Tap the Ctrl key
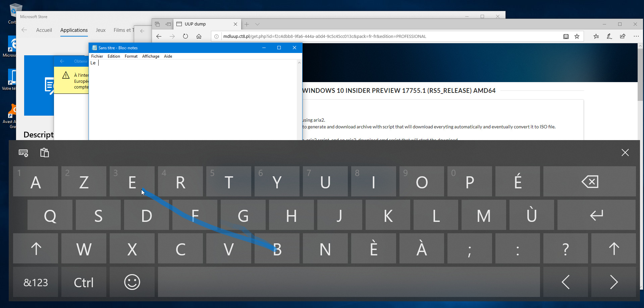 coord(84,282)
